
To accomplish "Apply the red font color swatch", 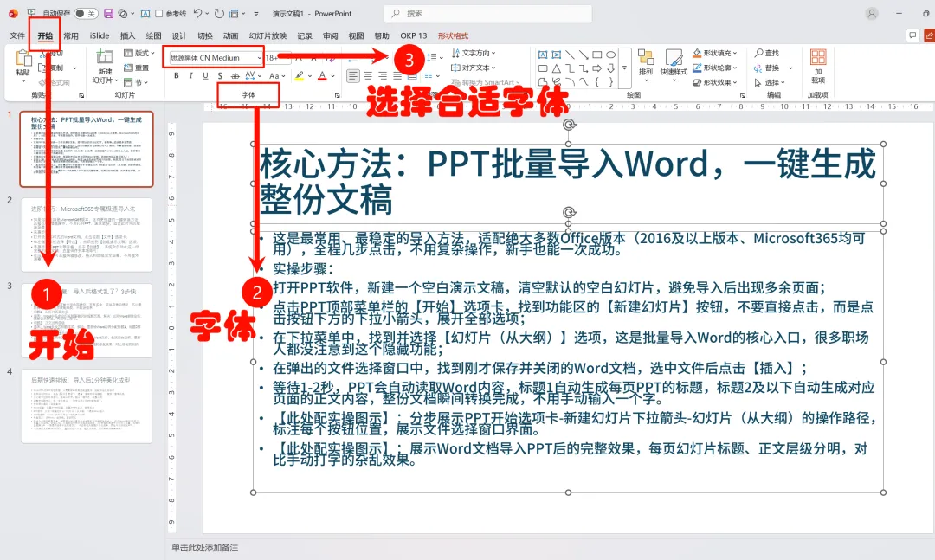I will pos(322,76).
